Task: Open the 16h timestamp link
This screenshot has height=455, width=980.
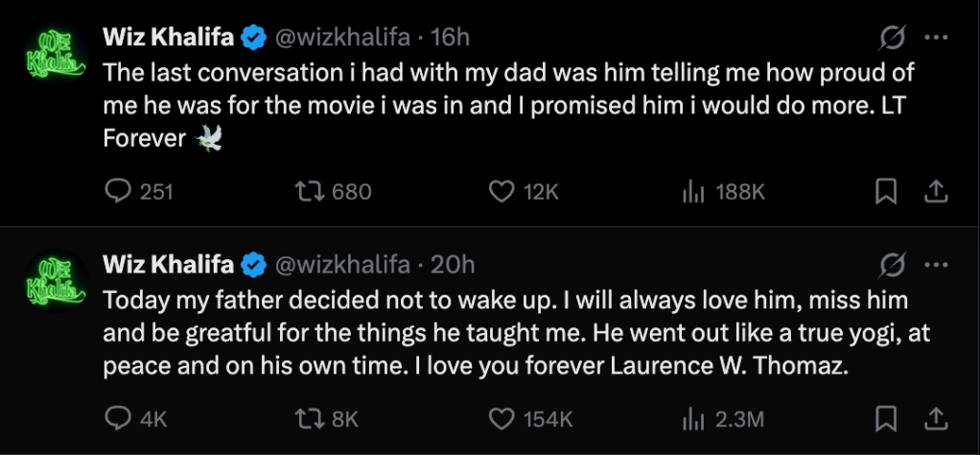Action: tap(451, 37)
